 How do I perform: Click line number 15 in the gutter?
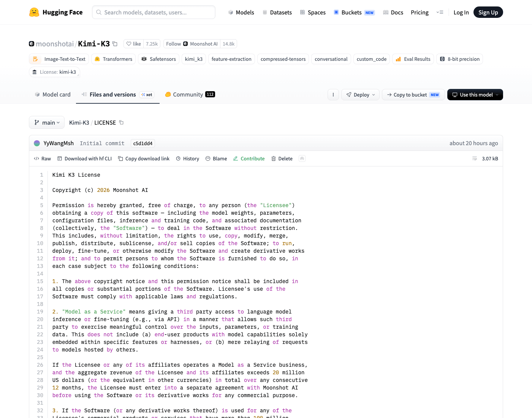coord(40,281)
